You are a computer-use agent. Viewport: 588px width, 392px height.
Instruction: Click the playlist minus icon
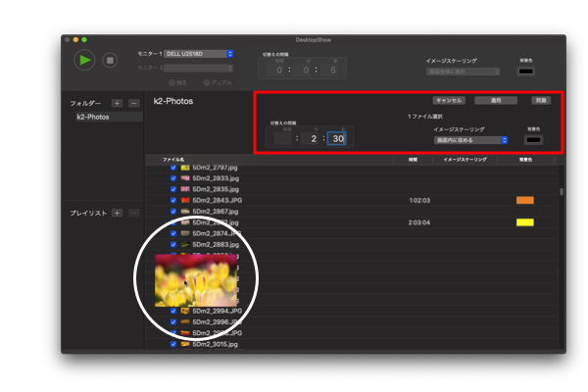pyautogui.click(x=133, y=213)
